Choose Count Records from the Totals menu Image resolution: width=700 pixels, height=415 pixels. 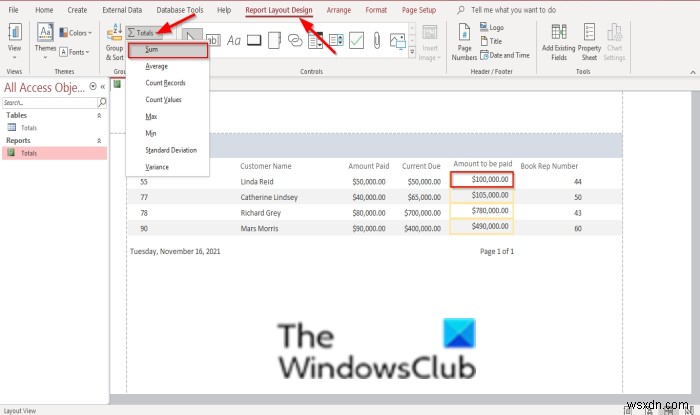tap(168, 83)
